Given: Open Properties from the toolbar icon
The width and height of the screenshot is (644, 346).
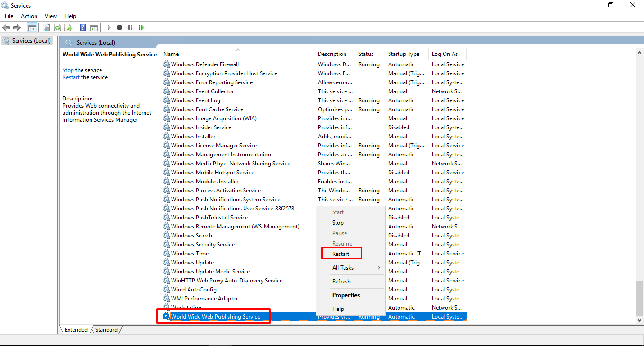Looking at the screenshot, I should coord(46,28).
